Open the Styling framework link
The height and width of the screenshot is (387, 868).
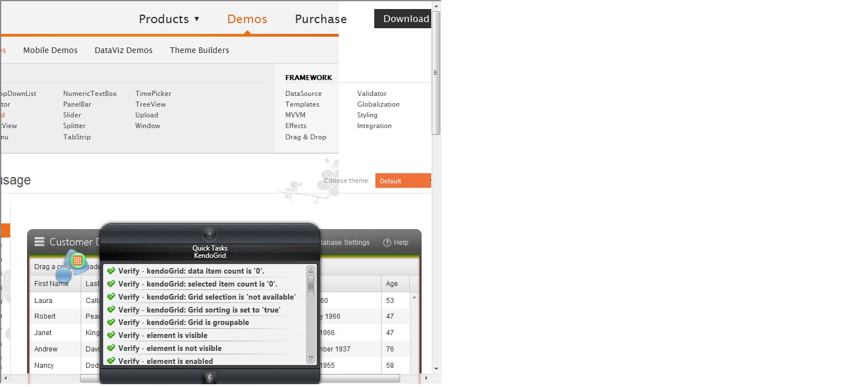[367, 115]
